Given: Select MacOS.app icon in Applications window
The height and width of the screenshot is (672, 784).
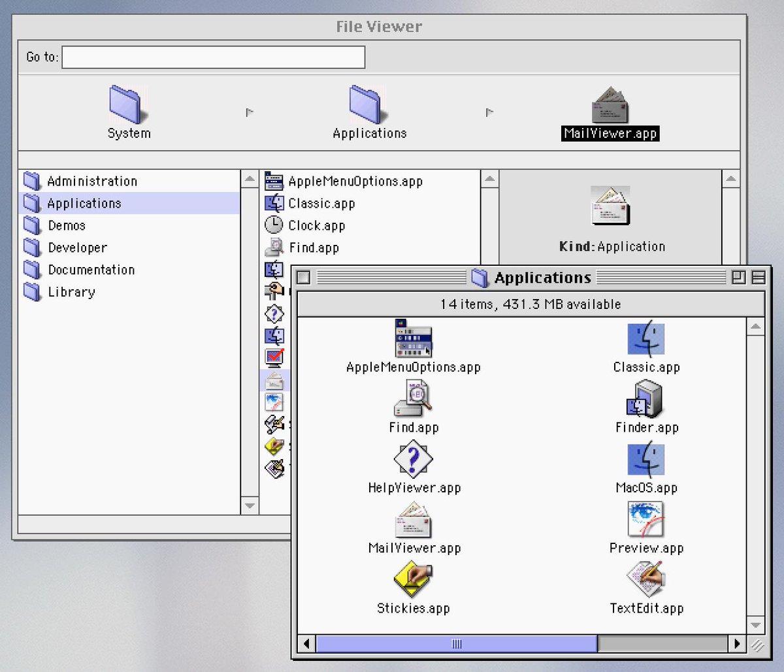Looking at the screenshot, I should point(646,458).
